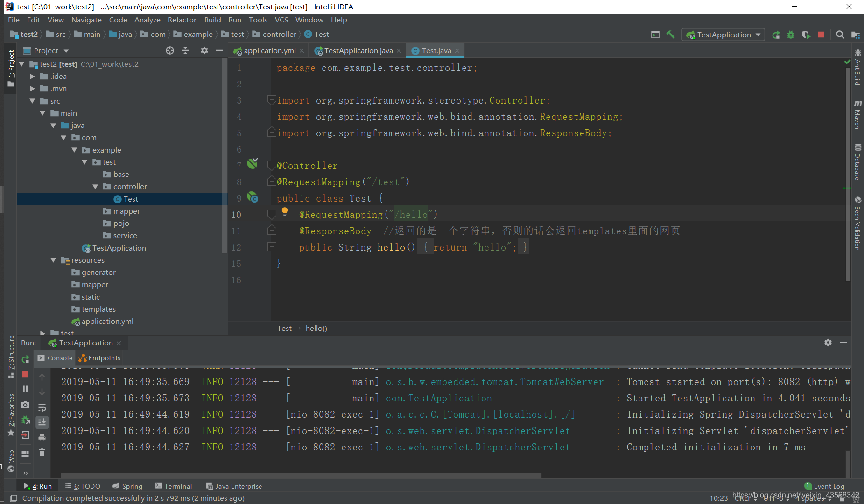Fold the imports block on line 3
This screenshot has height=504, width=864.
[x=272, y=99]
